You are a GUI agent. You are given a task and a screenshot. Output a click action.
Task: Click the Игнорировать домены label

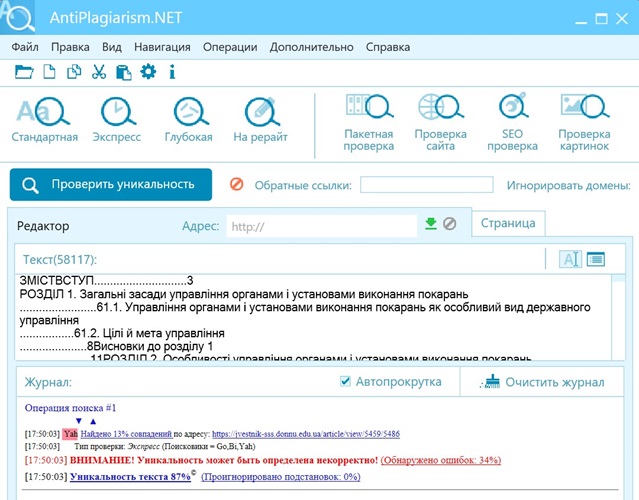click(568, 185)
